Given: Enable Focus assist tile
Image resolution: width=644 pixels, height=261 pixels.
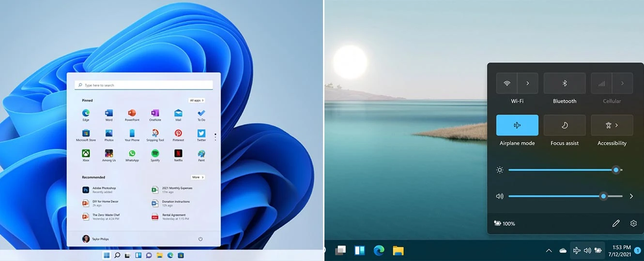Looking at the screenshot, I should (x=565, y=125).
